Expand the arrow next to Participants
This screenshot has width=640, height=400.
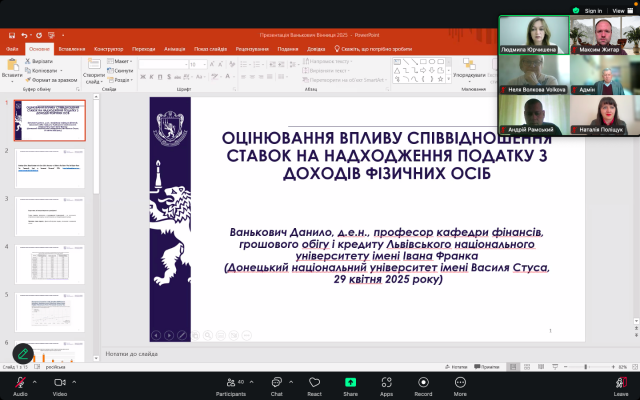251,381
